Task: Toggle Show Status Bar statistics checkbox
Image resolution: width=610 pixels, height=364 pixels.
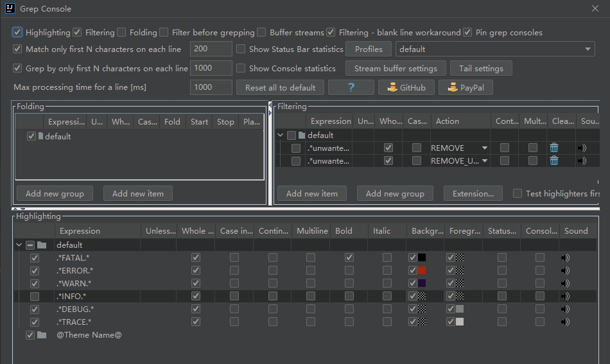Action: [241, 49]
